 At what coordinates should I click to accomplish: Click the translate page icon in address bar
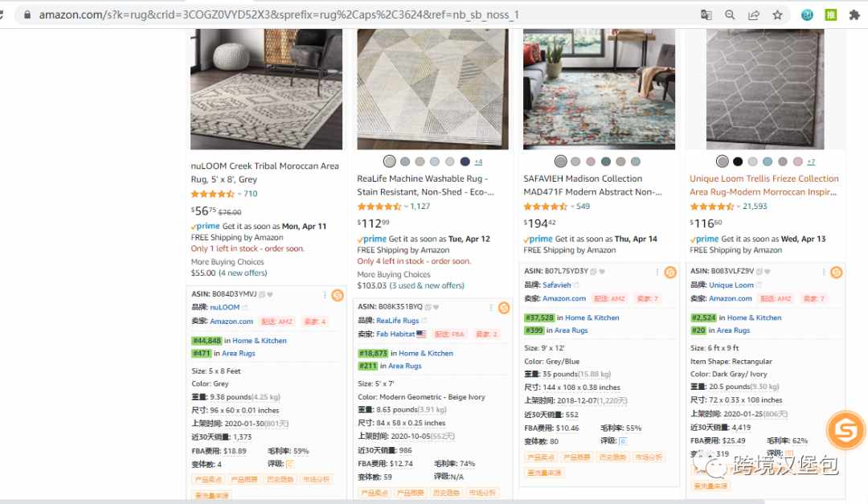(x=706, y=15)
